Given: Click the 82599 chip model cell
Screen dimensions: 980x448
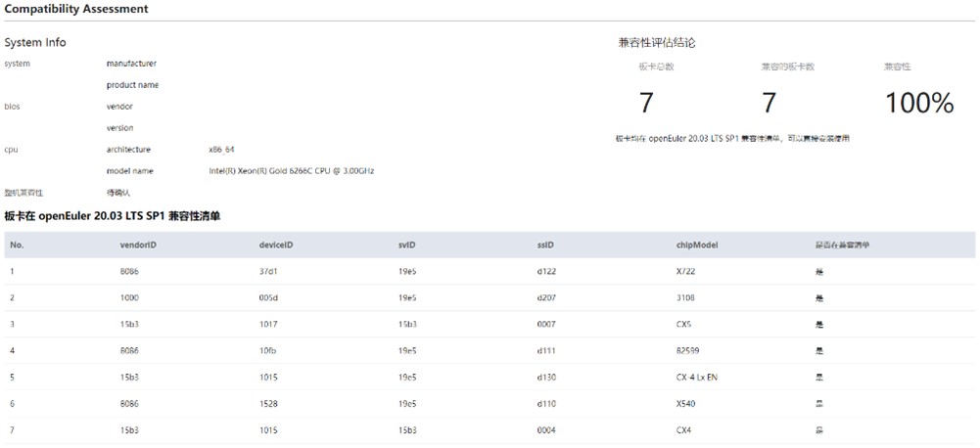Looking at the screenshot, I should (689, 350).
